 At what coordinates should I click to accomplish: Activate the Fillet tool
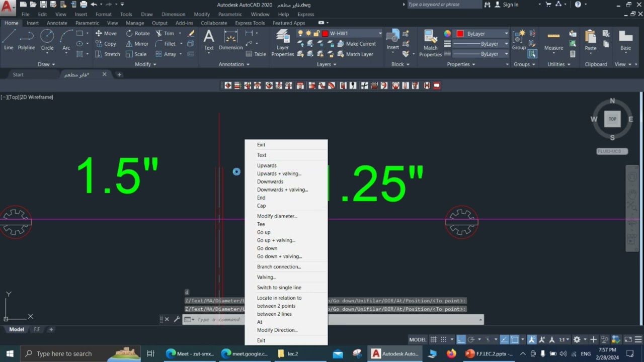tap(166, 44)
